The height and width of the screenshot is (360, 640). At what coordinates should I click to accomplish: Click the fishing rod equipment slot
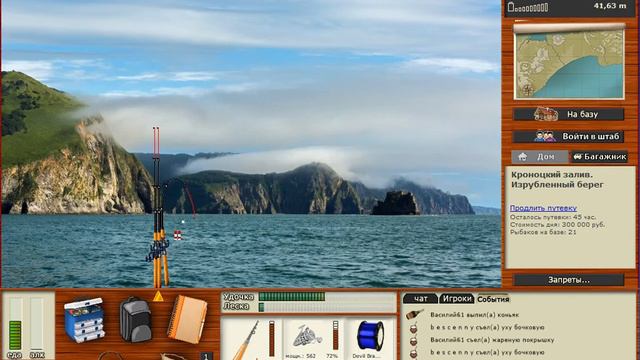click(x=251, y=339)
